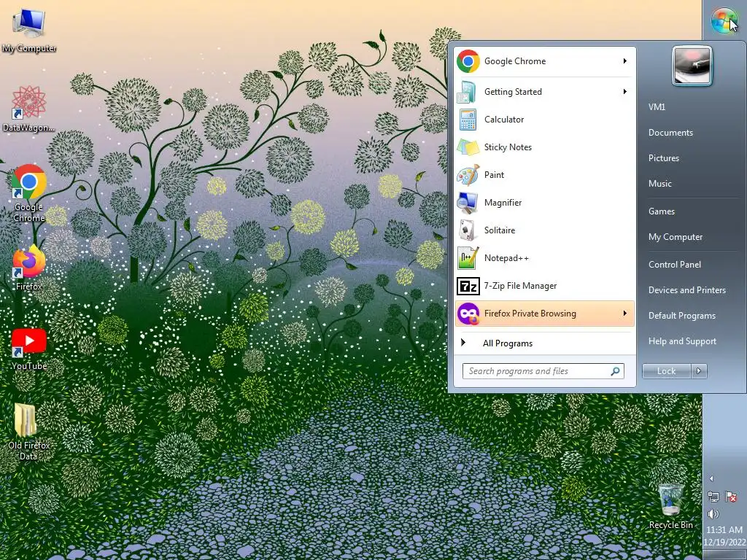This screenshot has height=560, width=747.
Task: Launch Solitaire from Start menu
Action: pos(544,230)
